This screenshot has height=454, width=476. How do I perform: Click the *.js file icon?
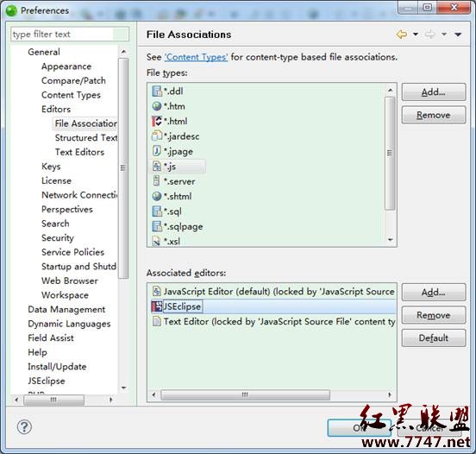pyautogui.click(x=157, y=167)
